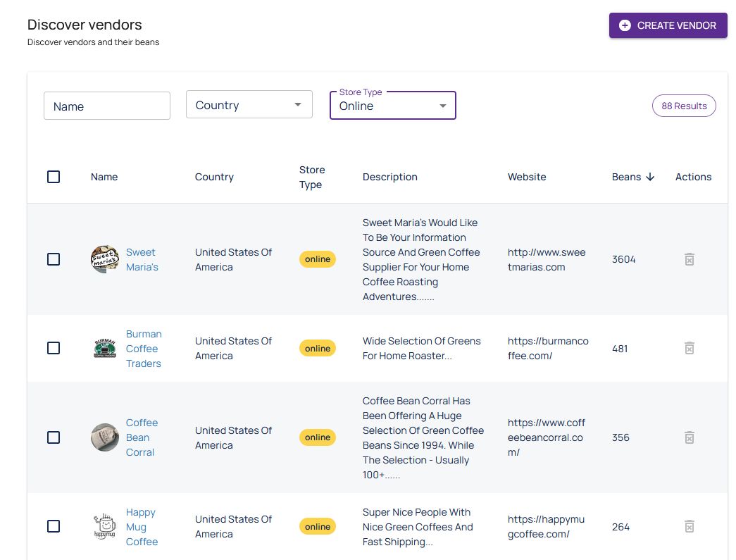736x560 pixels.
Task: Sort by the Country column header
Action: click(x=214, y=177)
